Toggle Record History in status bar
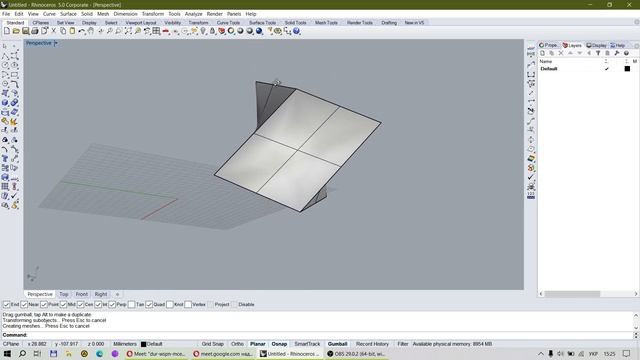The image size is (640, 360). coord(372,344)
